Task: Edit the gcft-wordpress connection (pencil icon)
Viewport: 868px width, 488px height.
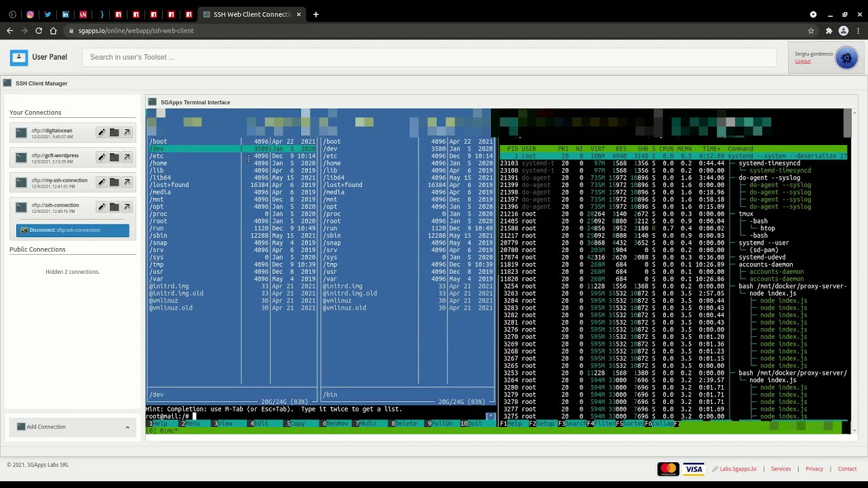Action: click(101, 157)
